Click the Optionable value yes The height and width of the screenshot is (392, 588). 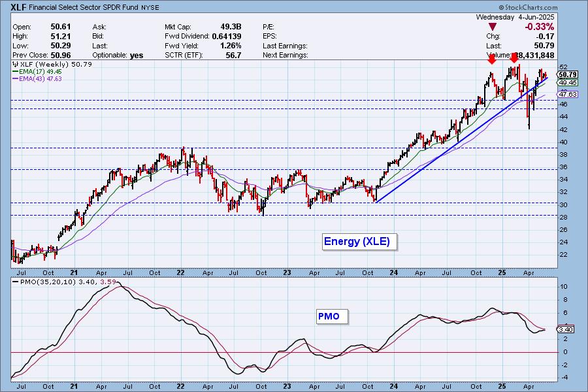coord(137,55)
